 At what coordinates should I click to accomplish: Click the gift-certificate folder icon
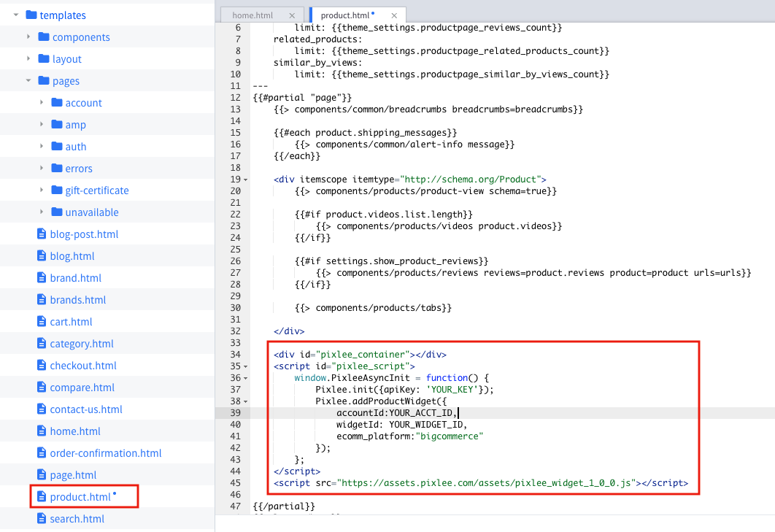pos(57,190)
